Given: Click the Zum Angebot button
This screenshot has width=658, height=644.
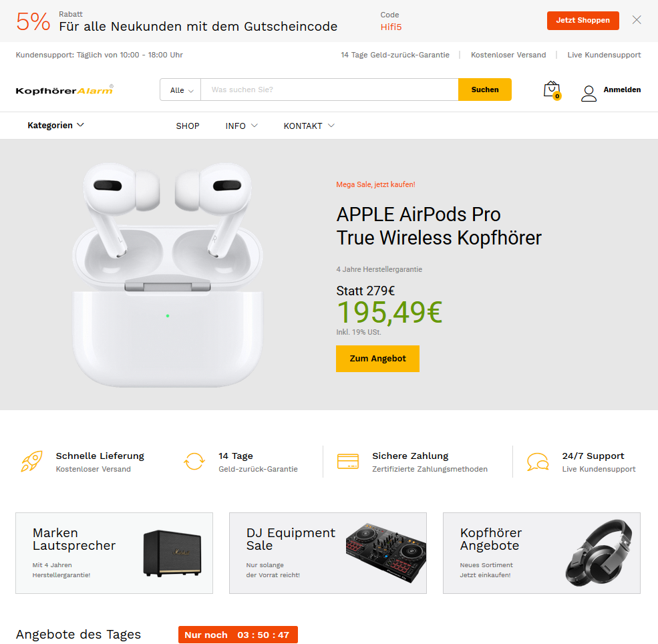Looking at the screenshot, I should (377, 358).
